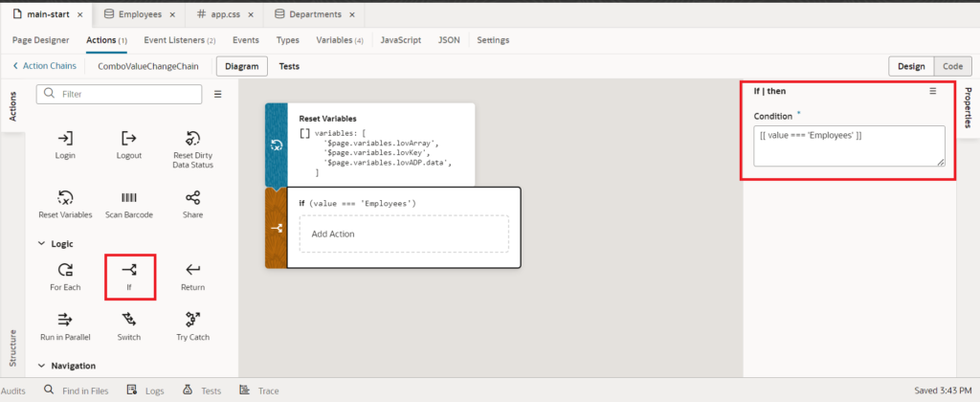
Task: Open the Variables tab
Action: pos(340,40)
